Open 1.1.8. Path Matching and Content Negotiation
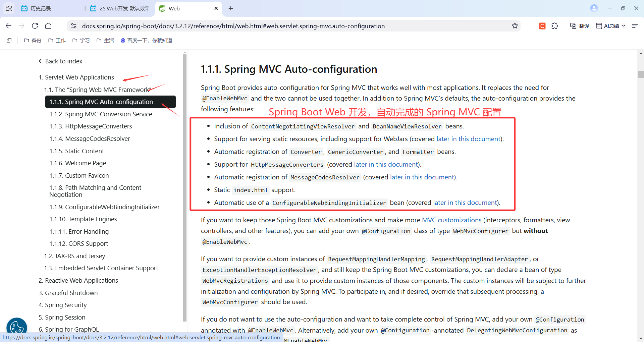644x342 pixels. point(95,191)
